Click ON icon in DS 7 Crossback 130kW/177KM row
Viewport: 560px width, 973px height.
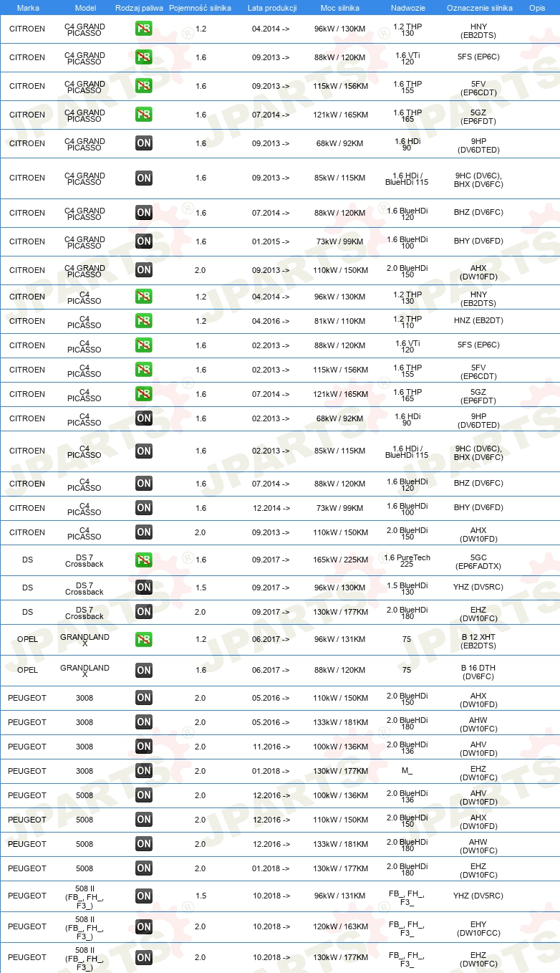click(144, 612)
